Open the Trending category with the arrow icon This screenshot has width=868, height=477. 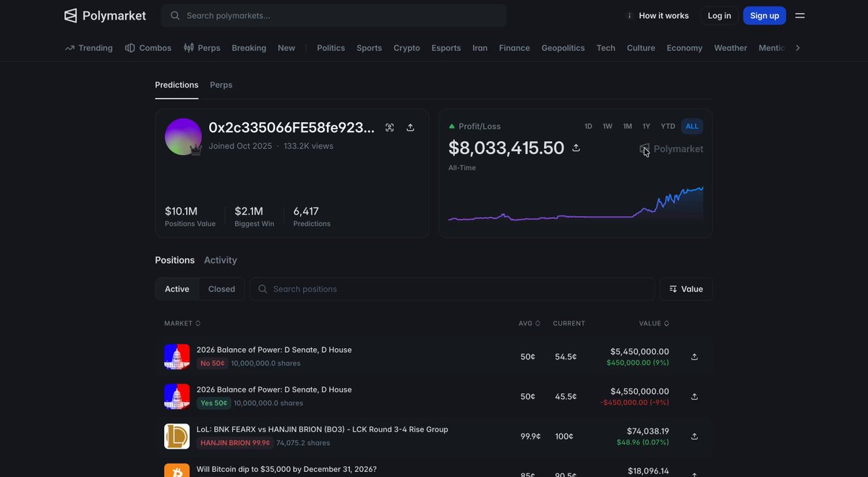[x=88, y=48]
